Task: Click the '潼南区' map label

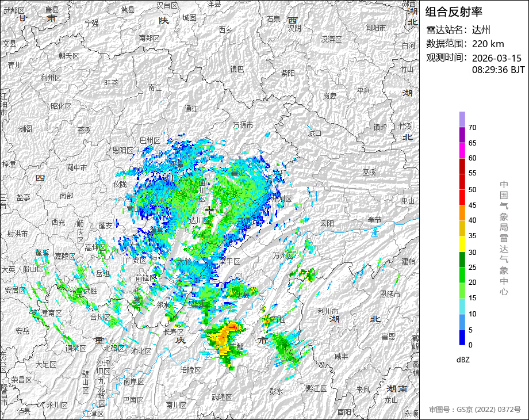Action: [x=52, y=314]
